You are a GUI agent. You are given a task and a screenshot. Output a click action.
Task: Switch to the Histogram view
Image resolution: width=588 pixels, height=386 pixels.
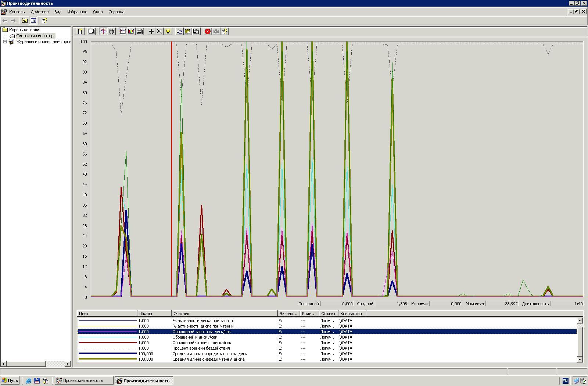(131, 32)
